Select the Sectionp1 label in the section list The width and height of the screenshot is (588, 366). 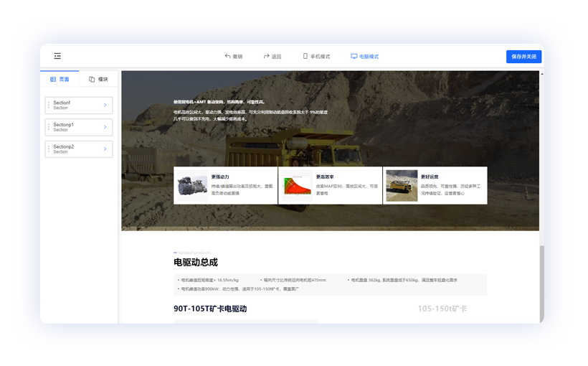tap(63, 125)
